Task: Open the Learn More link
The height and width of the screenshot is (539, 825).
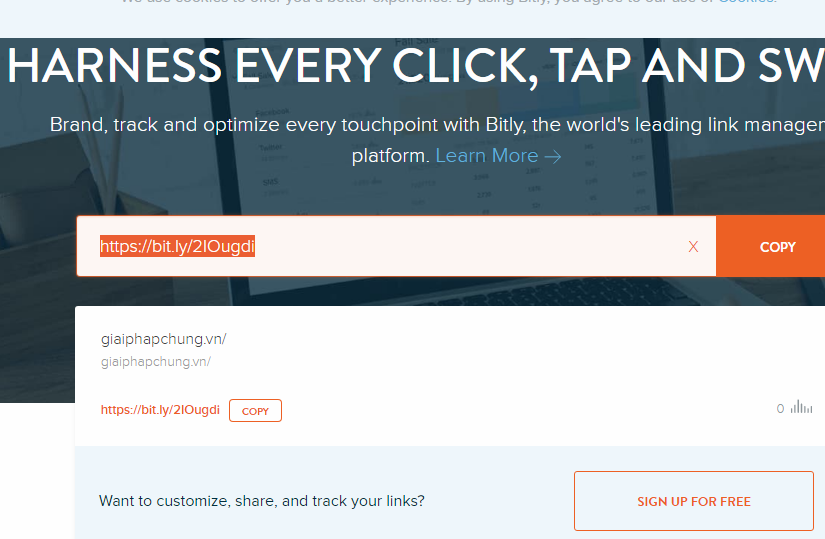Action: coord(487,156)
